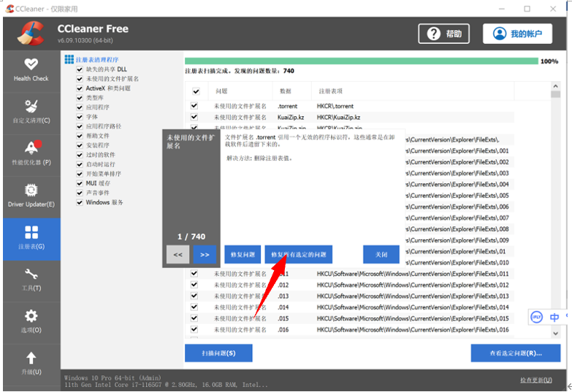Click the CCleaner logo in header
This screenshot has width=572, height=392.
(30, 34)
